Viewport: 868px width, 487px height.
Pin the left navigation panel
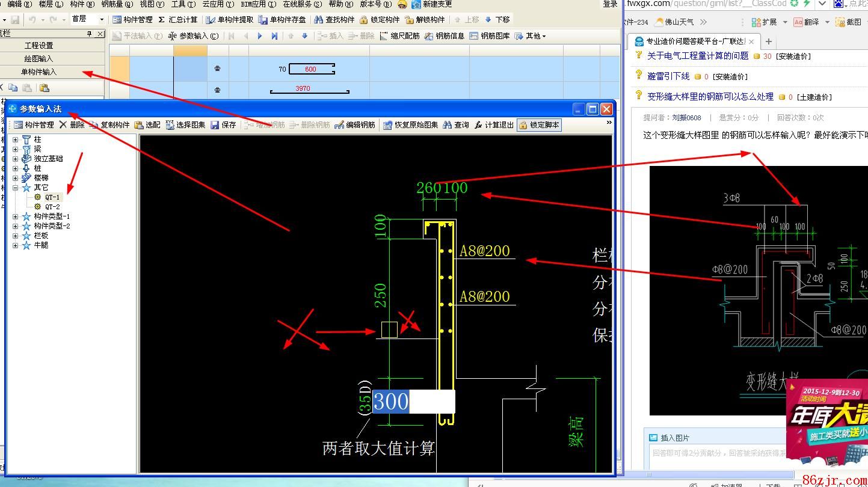click(x=90, y=34)
